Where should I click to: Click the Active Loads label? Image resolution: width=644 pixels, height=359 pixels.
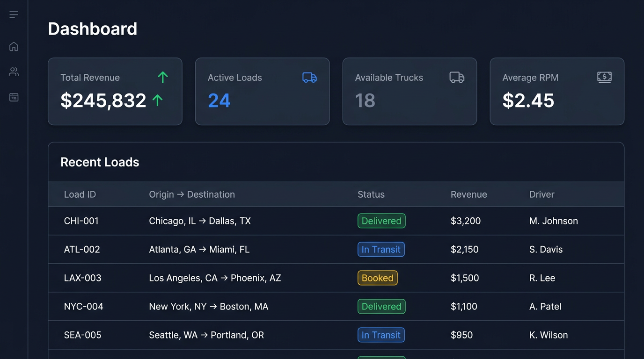pos(235,78)
